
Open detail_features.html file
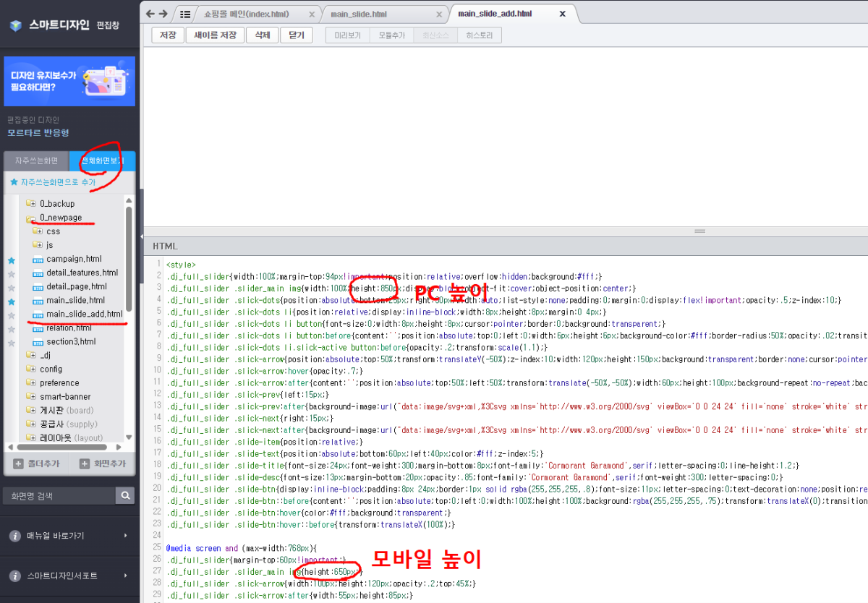click(82, 273)
